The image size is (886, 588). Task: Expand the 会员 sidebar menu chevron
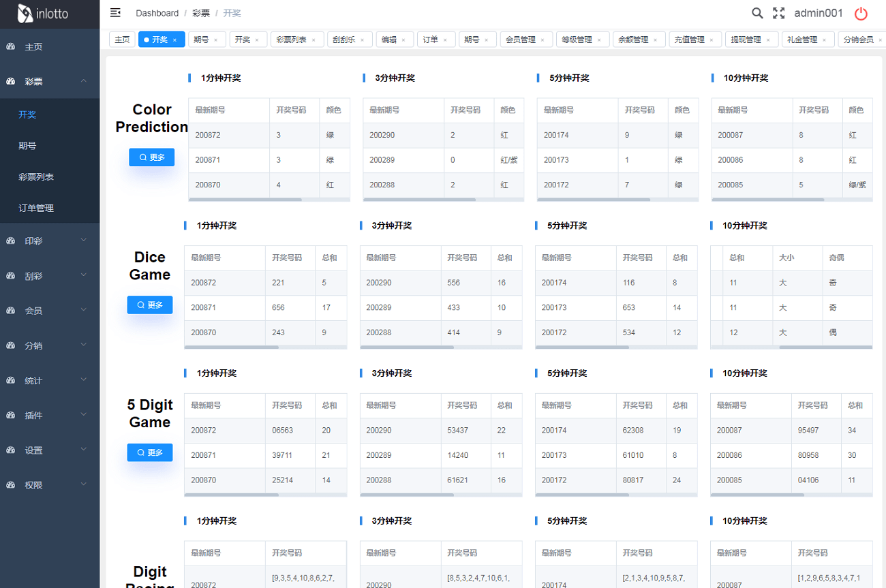[83, 310]
